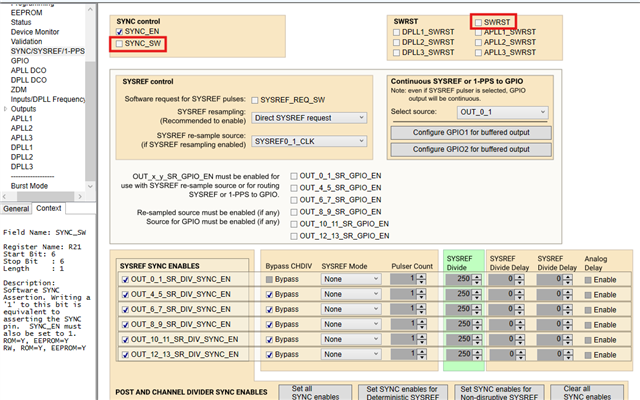Check DPLL1_SWRST box
The image size is (640, 400).
[x=396, y=32]
